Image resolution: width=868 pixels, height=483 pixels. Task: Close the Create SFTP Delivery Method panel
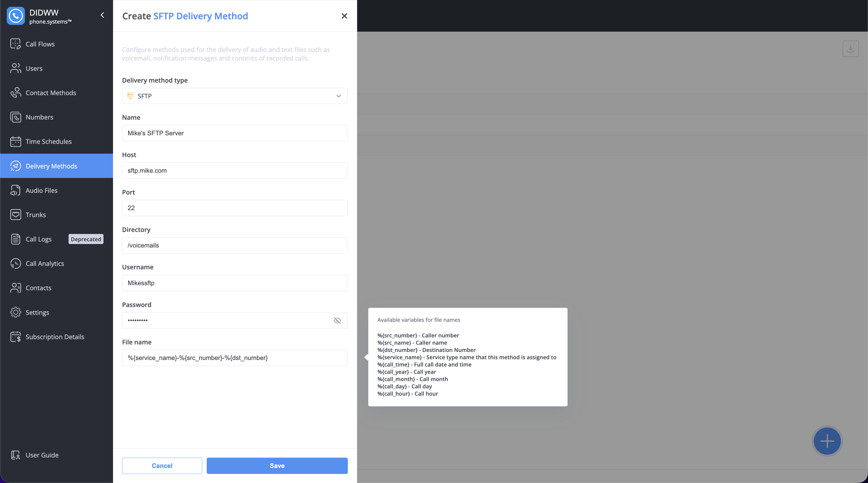click(344, 16)
